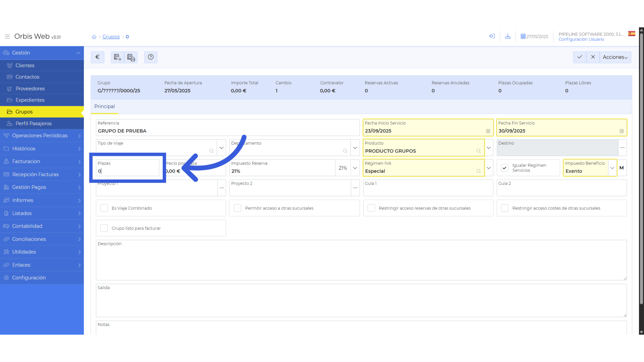Open Destino ellipsis lookup button
Image resolution: width=644 pixels, height=362 pixels.
(623, 148)
